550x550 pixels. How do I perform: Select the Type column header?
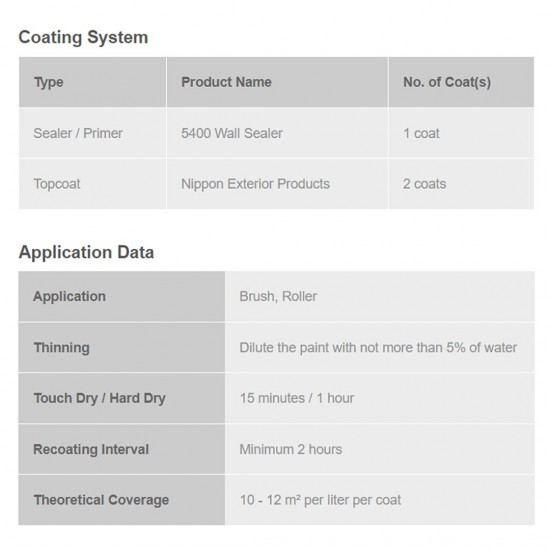[93, 82]
